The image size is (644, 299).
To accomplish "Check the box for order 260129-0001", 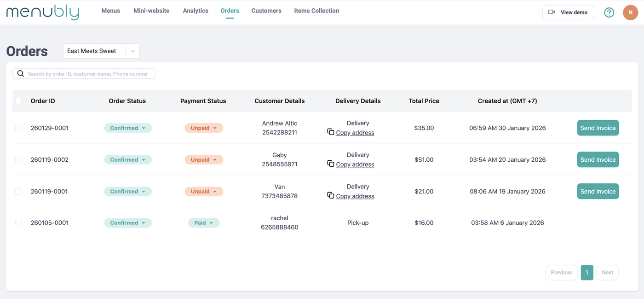I will click(18, 128).
